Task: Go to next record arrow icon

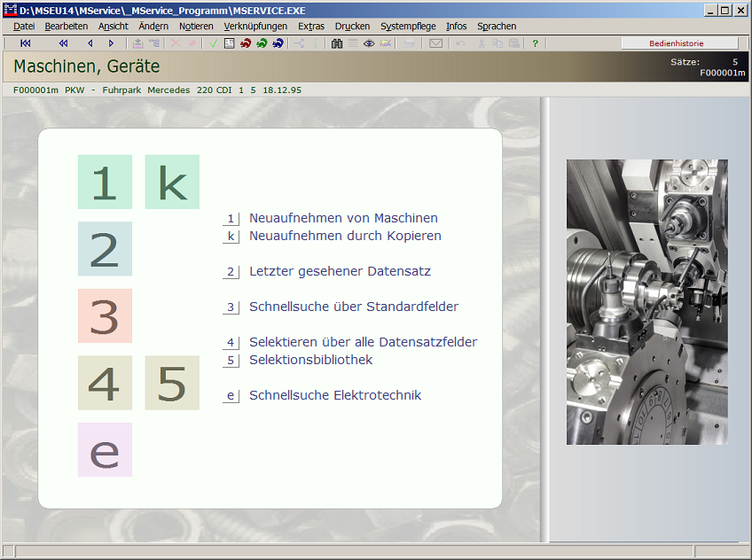Action: point(111,43)
